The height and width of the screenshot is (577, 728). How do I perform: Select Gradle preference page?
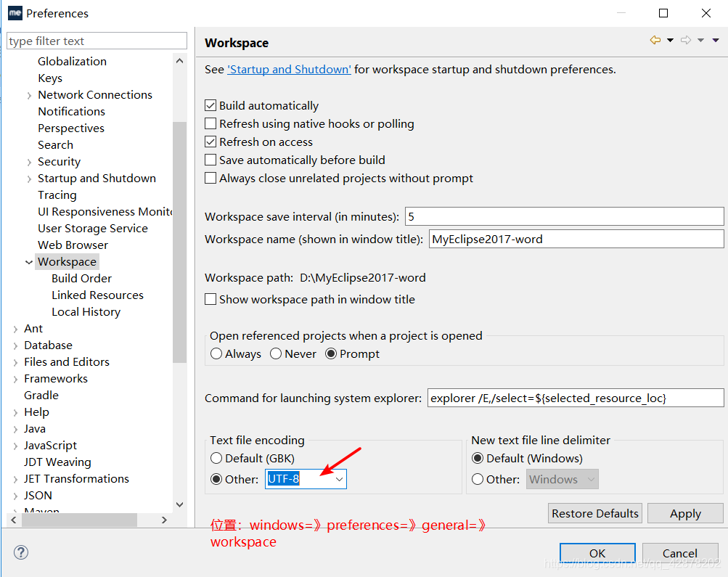41,396
